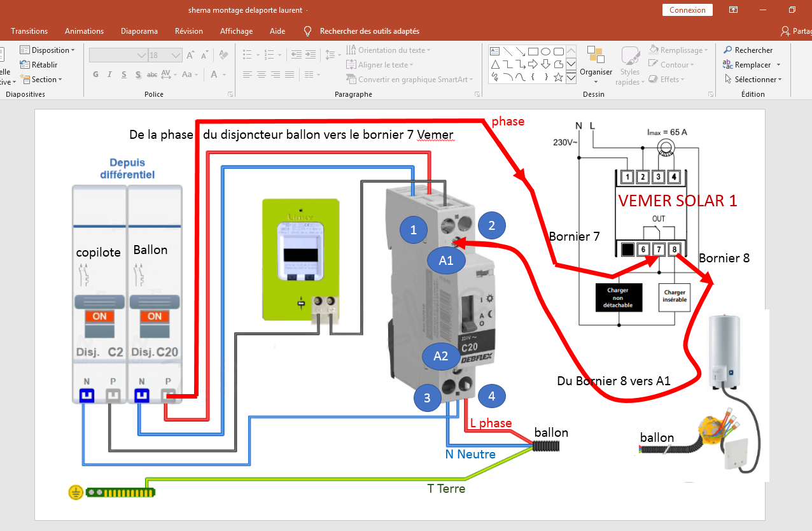The height and width of the screenshot is (531, 812).
Task: Switch to the Affichage tab
Action: 236,31
